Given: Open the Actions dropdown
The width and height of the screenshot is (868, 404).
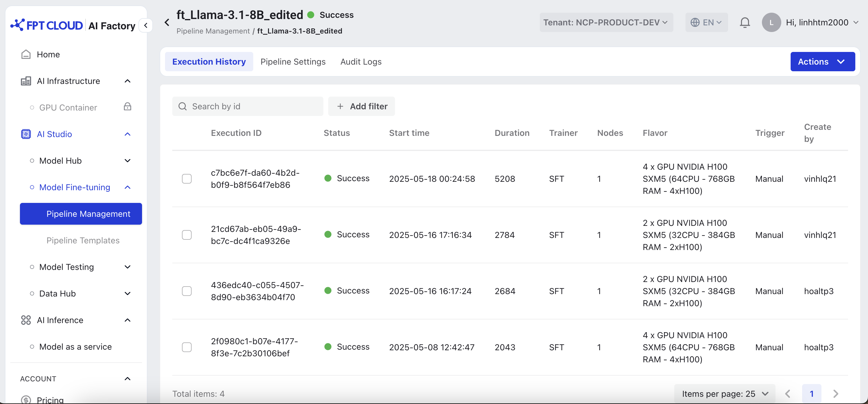Looking at the screenshot, I should (822, 62).
